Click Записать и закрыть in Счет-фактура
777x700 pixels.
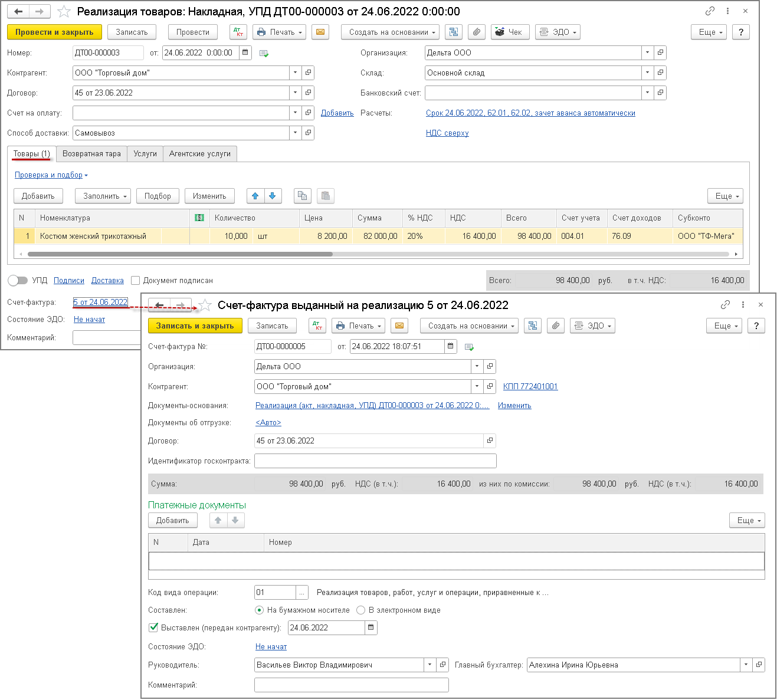click(x=195, y=326)
